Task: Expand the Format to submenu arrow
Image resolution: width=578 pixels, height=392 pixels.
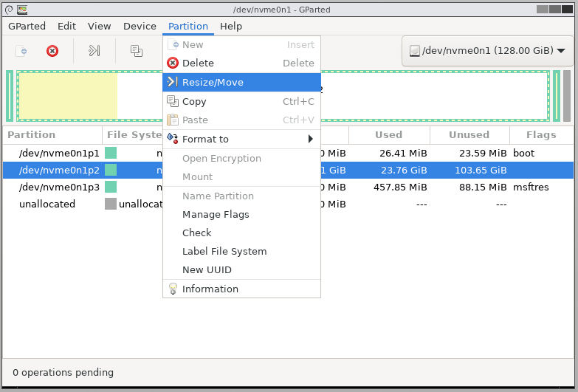Action: 310,139
